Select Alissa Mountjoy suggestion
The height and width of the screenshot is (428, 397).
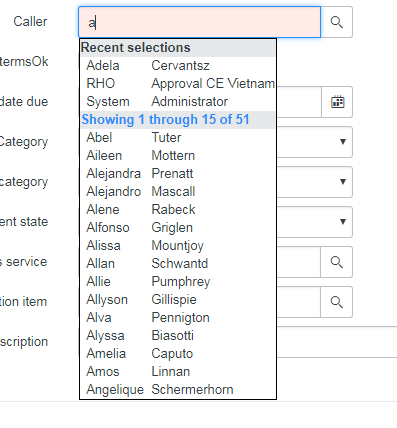pos(178,246)
